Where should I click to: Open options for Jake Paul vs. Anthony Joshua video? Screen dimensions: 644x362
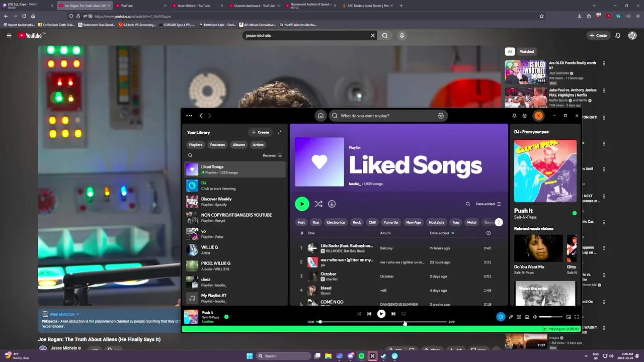point(604,90)
